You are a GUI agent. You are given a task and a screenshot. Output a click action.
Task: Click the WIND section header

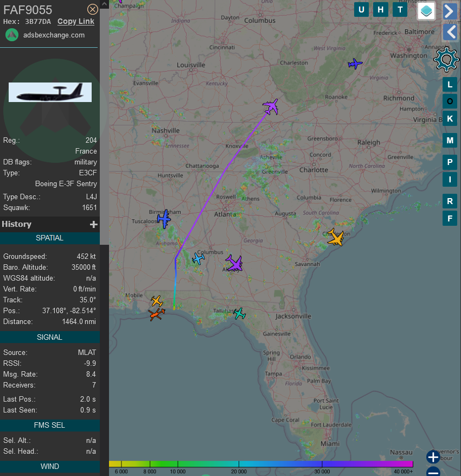(50, 467)
